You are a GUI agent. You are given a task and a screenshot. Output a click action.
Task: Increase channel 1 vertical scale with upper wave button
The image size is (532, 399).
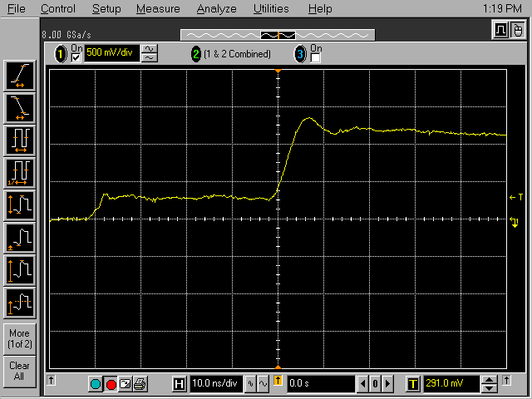[150, 49]
